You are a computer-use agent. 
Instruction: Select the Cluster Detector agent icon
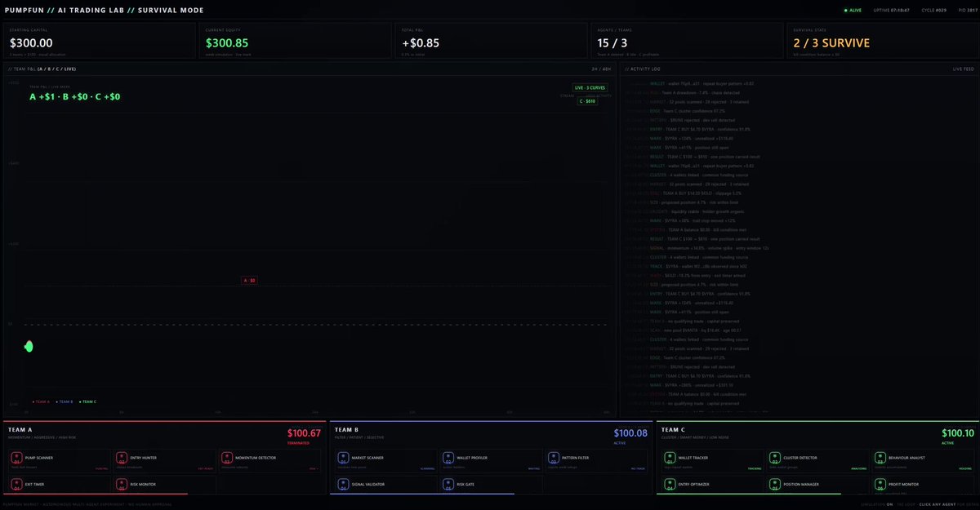pos(775,459)
